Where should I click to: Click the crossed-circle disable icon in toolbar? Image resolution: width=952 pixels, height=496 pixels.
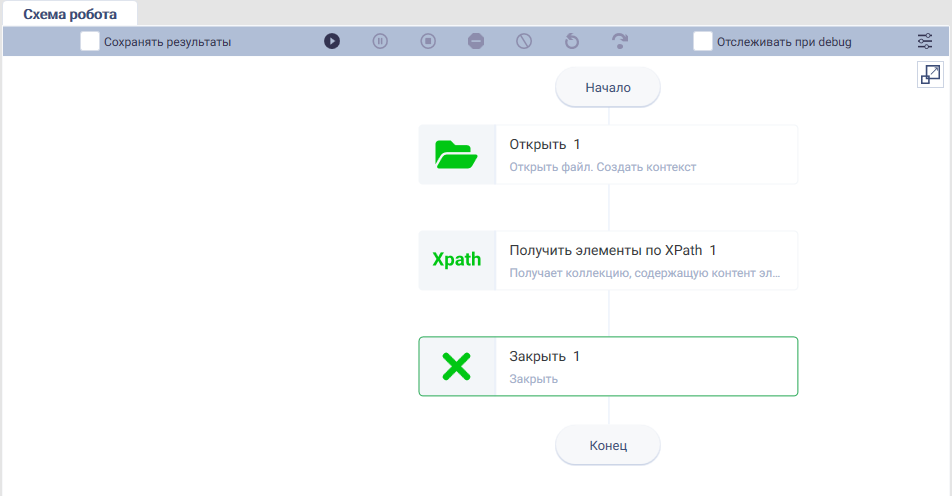point(524,41)
